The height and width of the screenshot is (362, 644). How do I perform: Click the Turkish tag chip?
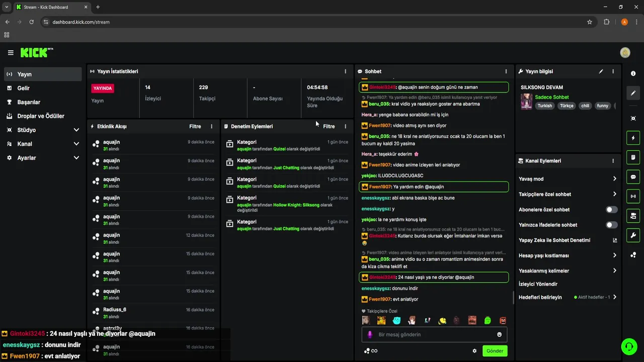click(x=545, y=106)
